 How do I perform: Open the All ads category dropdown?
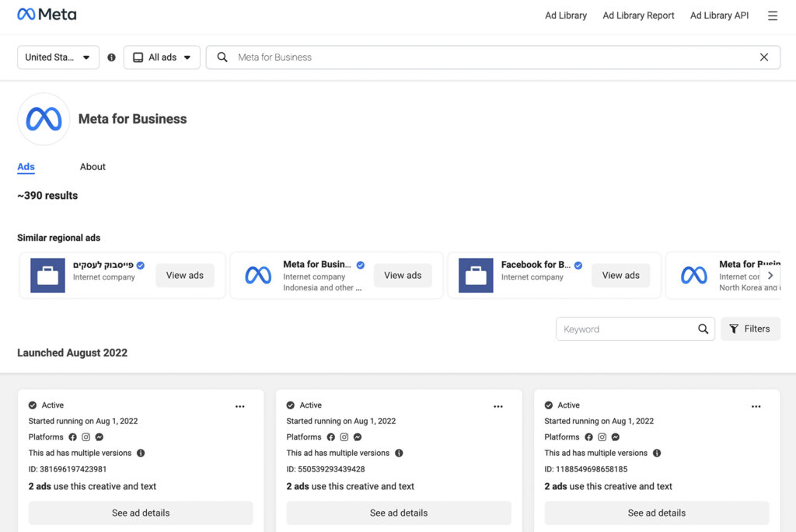tap(162, 57)
